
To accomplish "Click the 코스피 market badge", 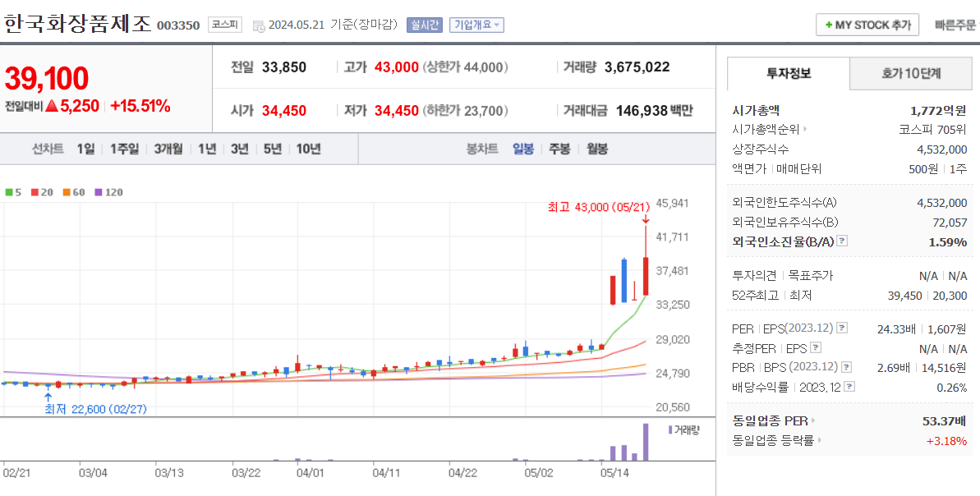I will (224, 25).
